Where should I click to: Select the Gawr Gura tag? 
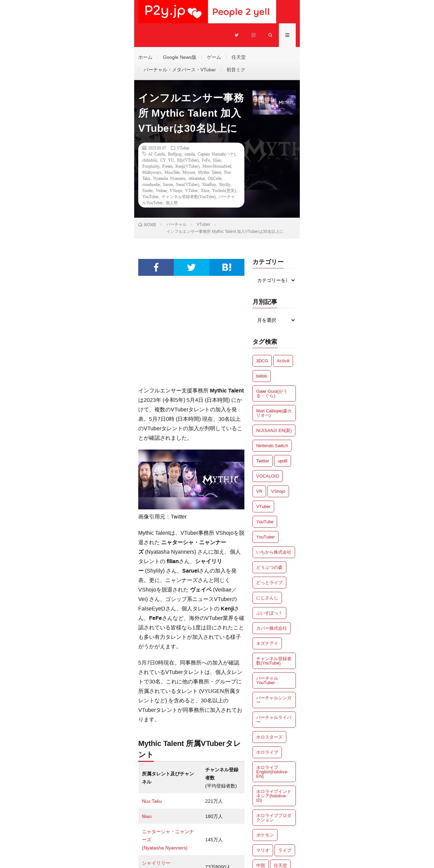click(x=274, y=393)
